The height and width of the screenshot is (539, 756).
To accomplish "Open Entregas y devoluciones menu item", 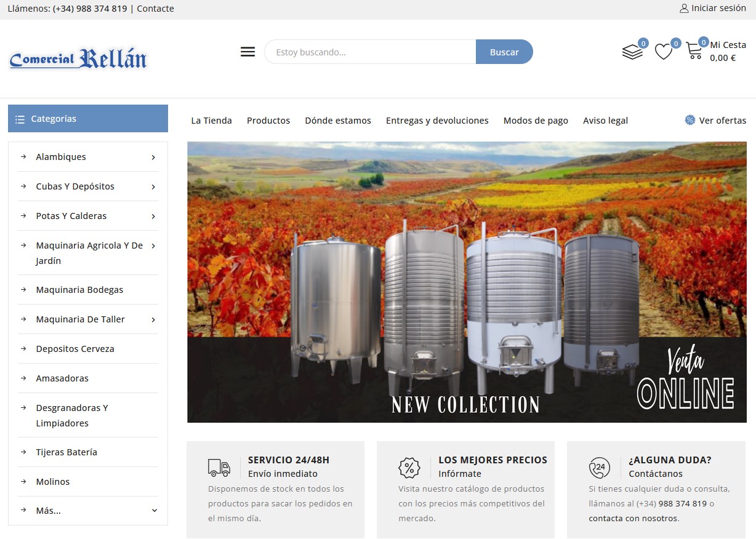I will coord(437,121).
